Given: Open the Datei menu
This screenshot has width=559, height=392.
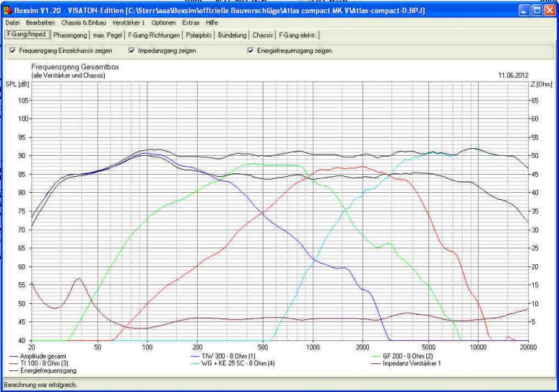Looking at the screenshot, I should tap(12, 23).
